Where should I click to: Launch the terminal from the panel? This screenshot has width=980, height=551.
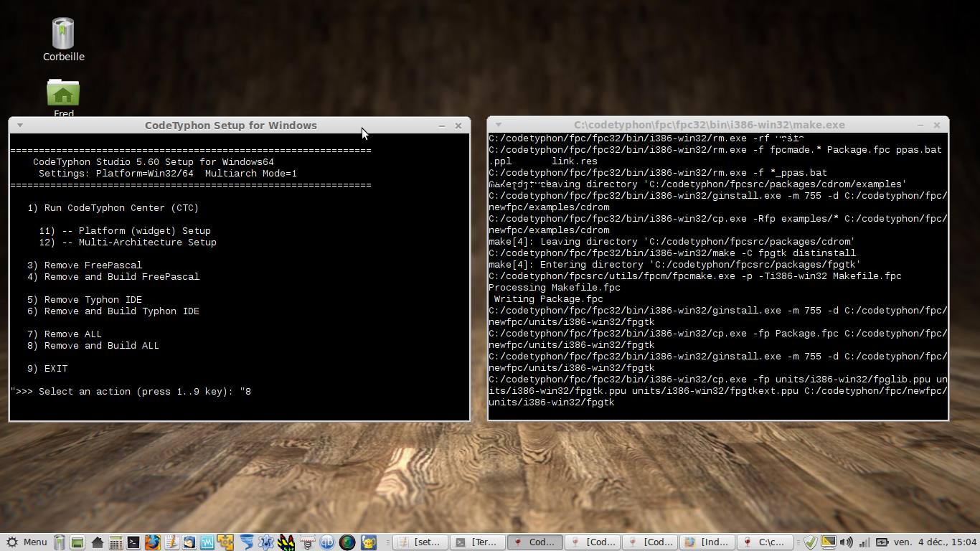tap(133, 542)
